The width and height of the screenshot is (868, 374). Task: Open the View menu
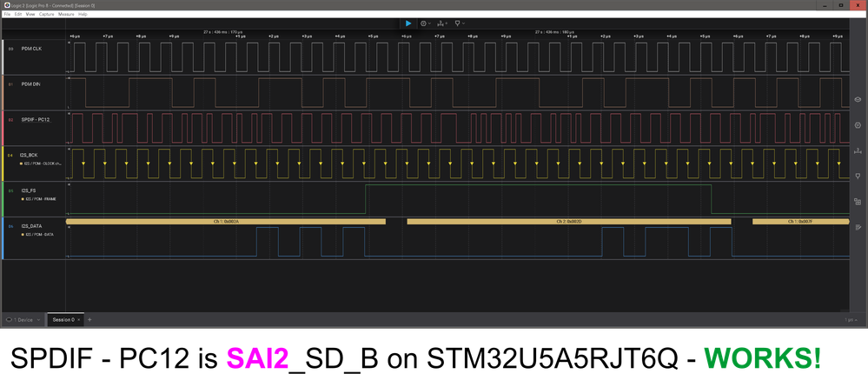tap(30, 14)
